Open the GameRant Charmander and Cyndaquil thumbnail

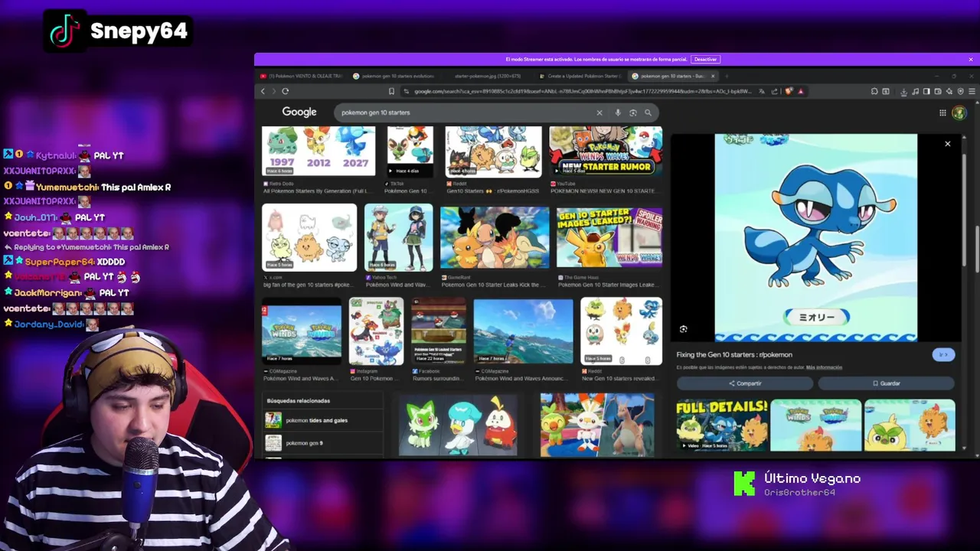[495, 237]
